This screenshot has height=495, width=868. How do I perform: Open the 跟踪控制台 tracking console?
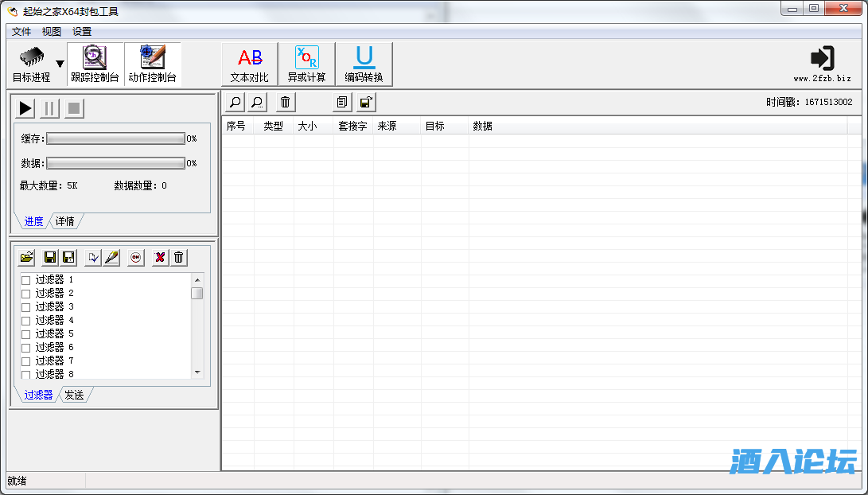(95, 64)
